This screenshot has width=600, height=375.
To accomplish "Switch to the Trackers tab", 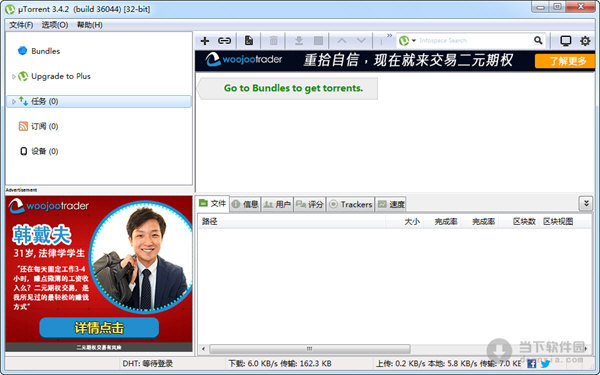I will point(351,204).
